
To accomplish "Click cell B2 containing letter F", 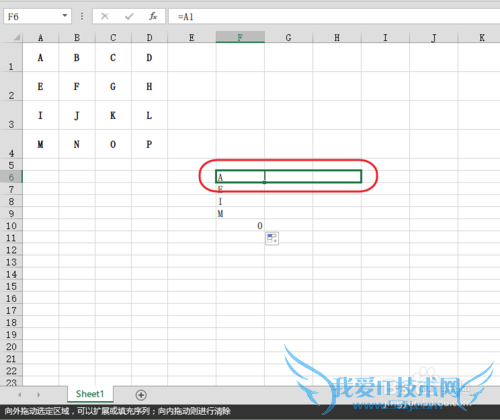I will 77,86.
